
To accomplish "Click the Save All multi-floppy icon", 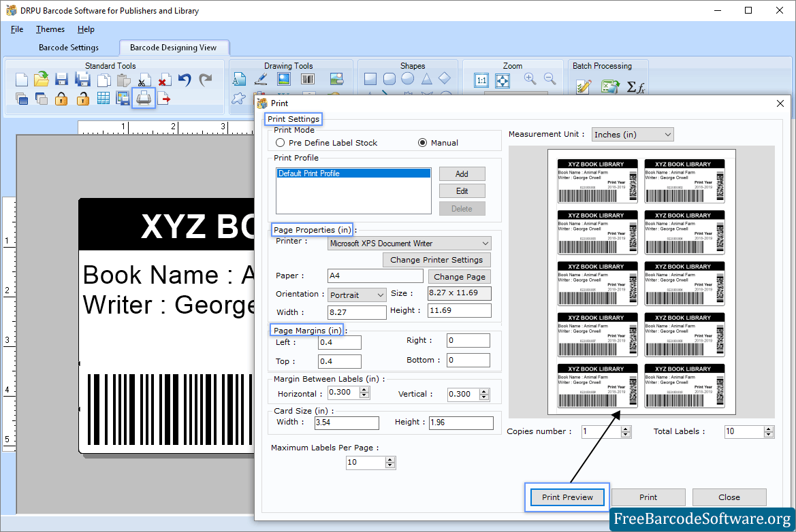I will pos(83,79).
